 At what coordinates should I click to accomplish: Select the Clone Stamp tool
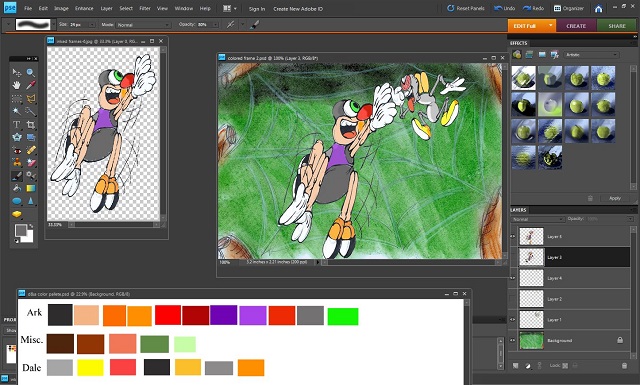pos(17,163)
